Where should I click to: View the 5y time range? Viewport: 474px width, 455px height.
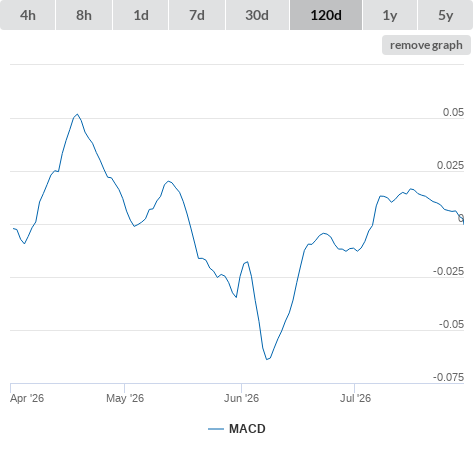(446, 15)
